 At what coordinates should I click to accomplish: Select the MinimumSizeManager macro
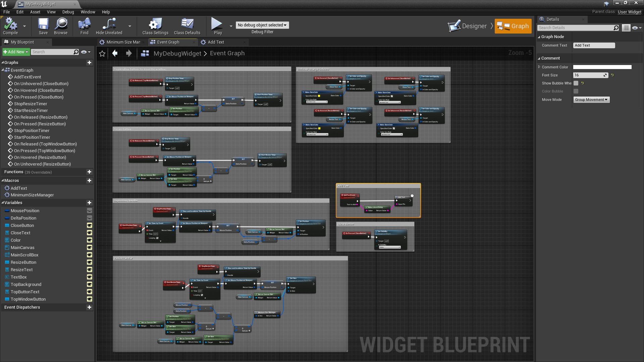tap(32, 195)
